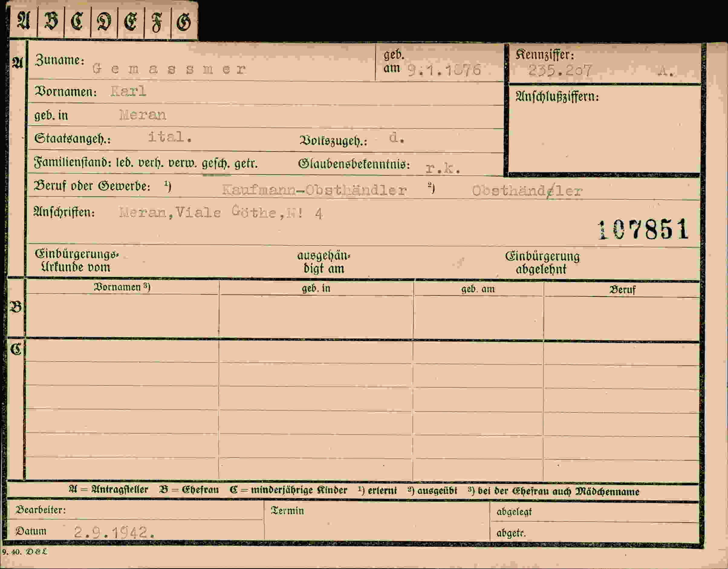Click the 'Anschriften:' label
728x569 pixels.
point(64,212)
